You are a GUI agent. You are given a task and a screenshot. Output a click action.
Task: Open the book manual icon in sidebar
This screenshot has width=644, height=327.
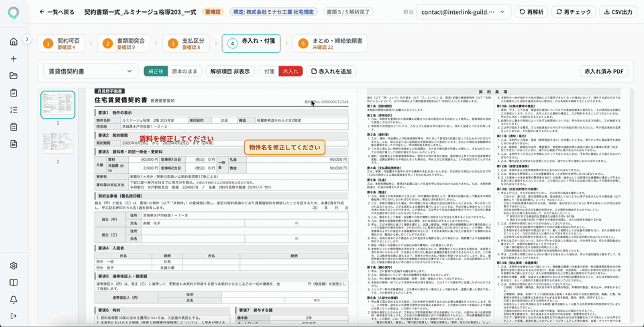pyautogui.click(x=13, y=283)
